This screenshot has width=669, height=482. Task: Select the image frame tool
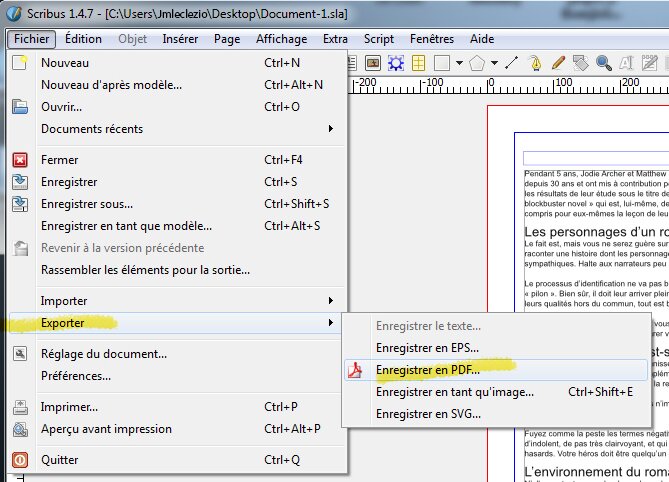pos(373,64)
